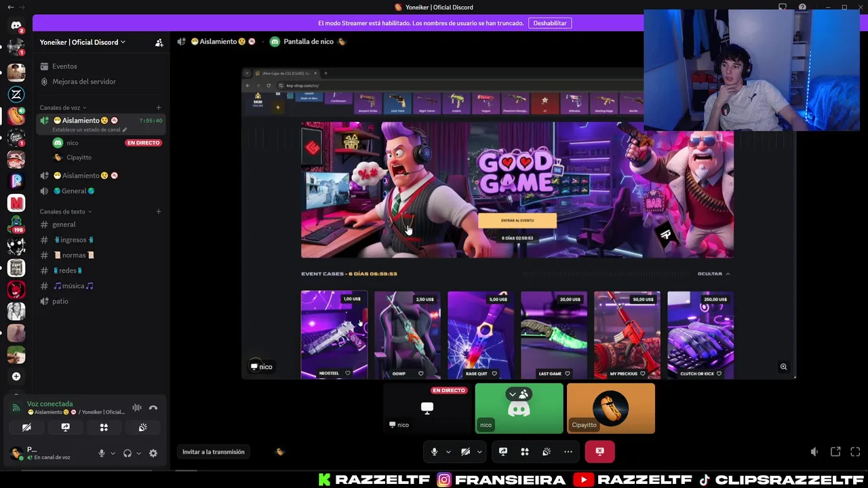Enter fullscreen stream view
868x488 pixels.
[855, 452]
